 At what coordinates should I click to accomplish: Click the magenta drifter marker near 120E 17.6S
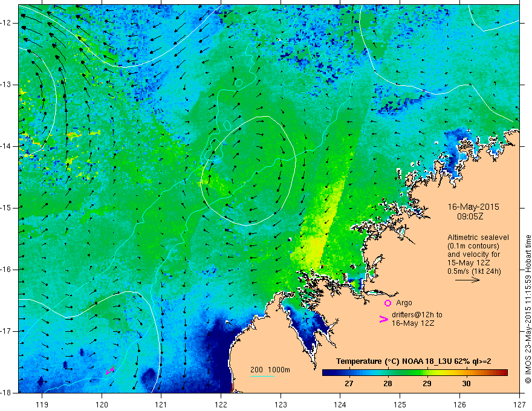click(x=110, y=371)
